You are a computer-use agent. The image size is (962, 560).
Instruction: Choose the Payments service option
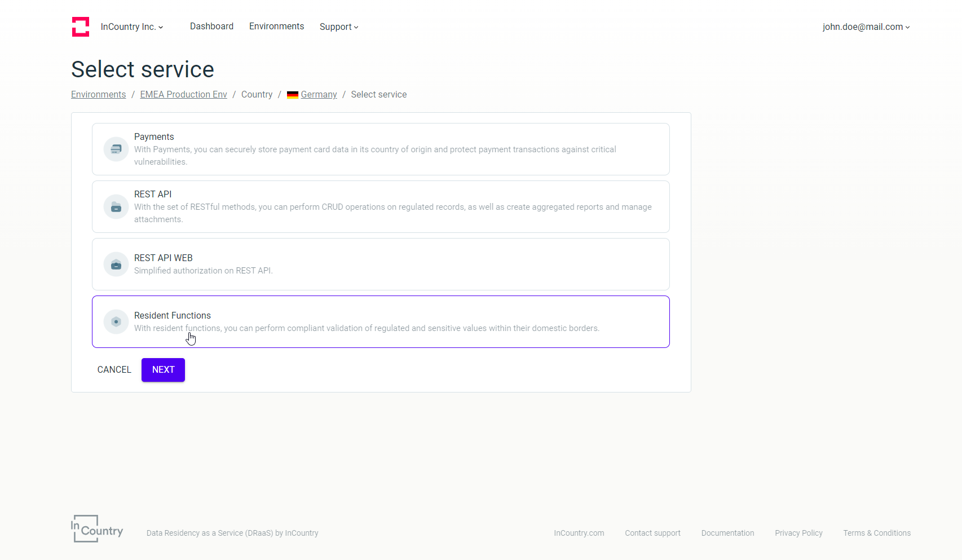coord(381,149)
